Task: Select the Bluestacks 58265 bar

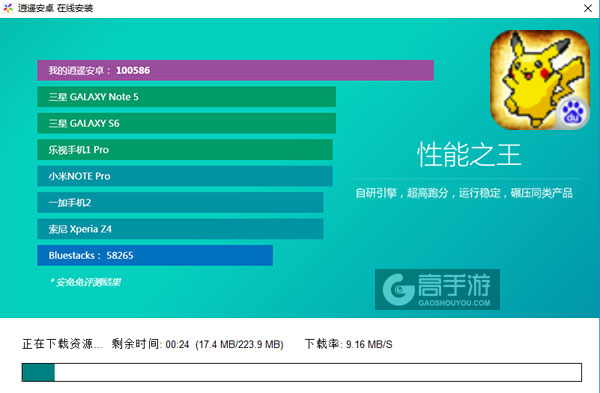Action: tap(155, 255)
